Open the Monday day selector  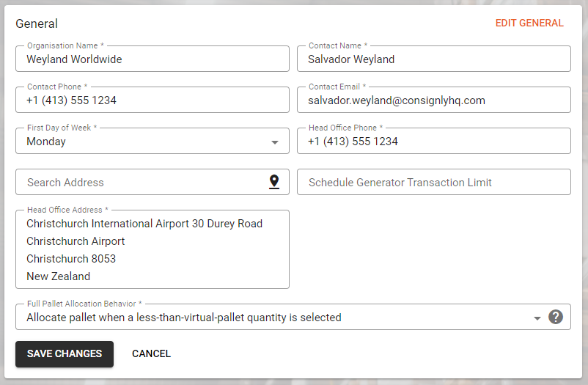(152, 141)
